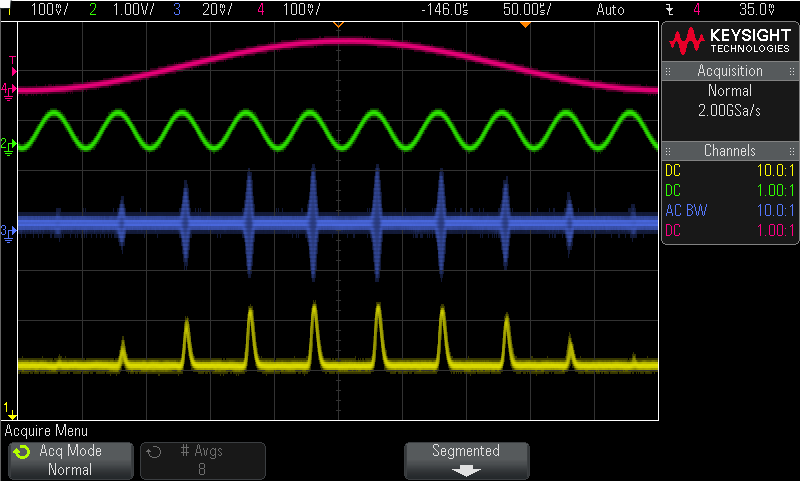This screenshot has width=800, height=481.
Task: Select the # Avgs softkey
Action: (203, 461)
